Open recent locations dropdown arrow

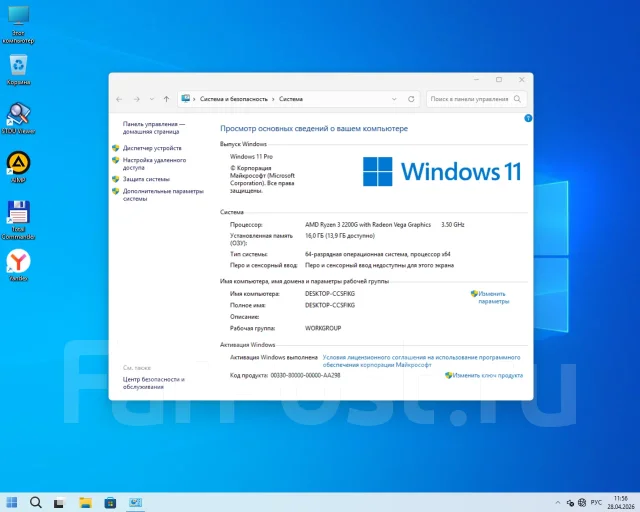click(x=152, y=99)
